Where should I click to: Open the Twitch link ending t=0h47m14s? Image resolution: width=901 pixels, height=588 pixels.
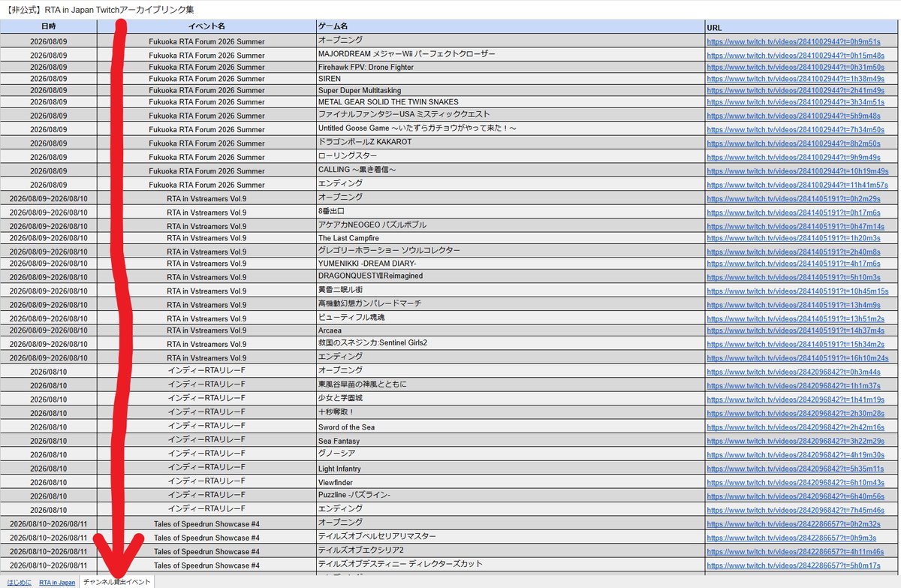click(x=795, y=226)
